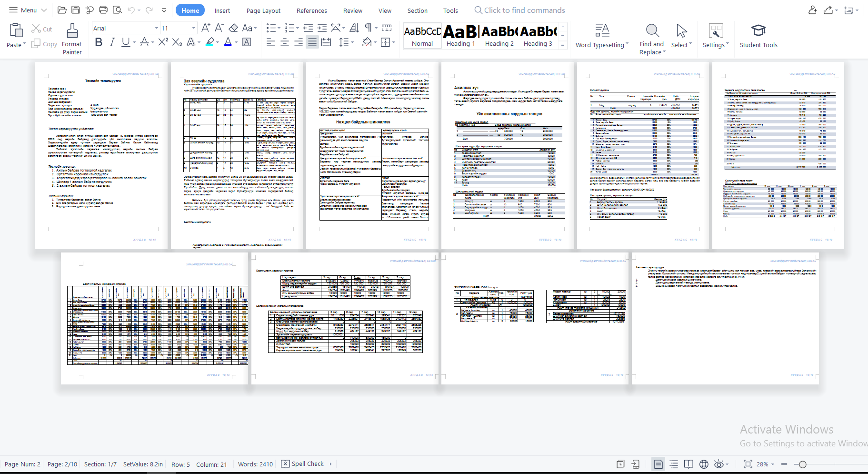
Task: Apply the Heading 3 style
Action: tap(538, 36)
